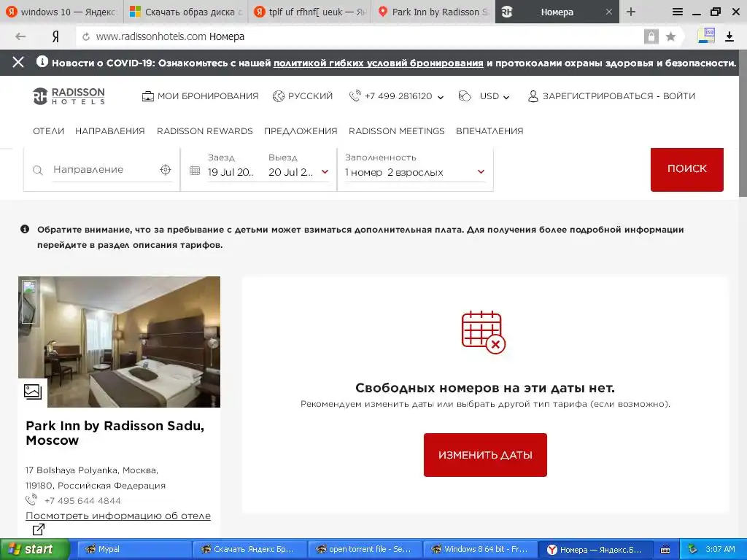The width and height of the screenshot is (747, 560).
Task: Open RADISSON REWARDS menu item
Action: [205, 131]
